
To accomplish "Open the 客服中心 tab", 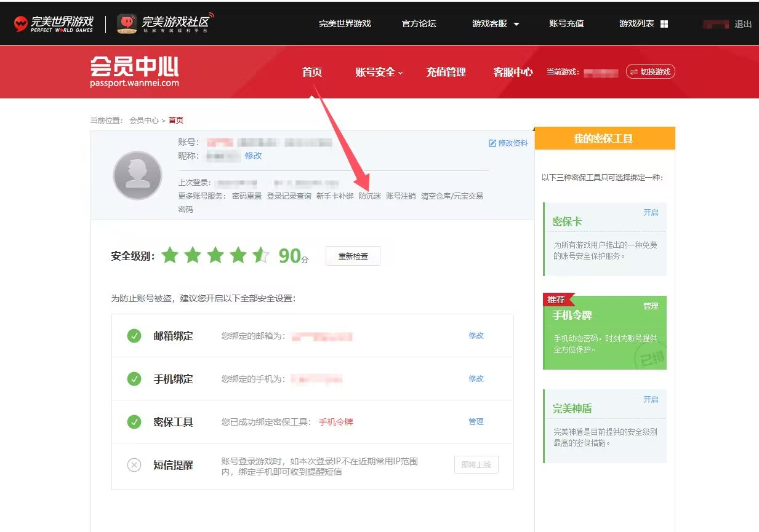I will [513, 72].
